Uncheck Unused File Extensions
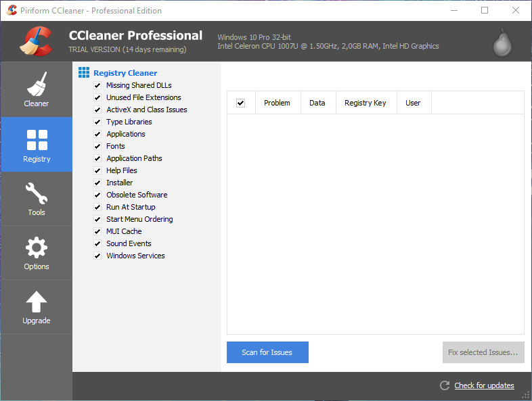 97,97
